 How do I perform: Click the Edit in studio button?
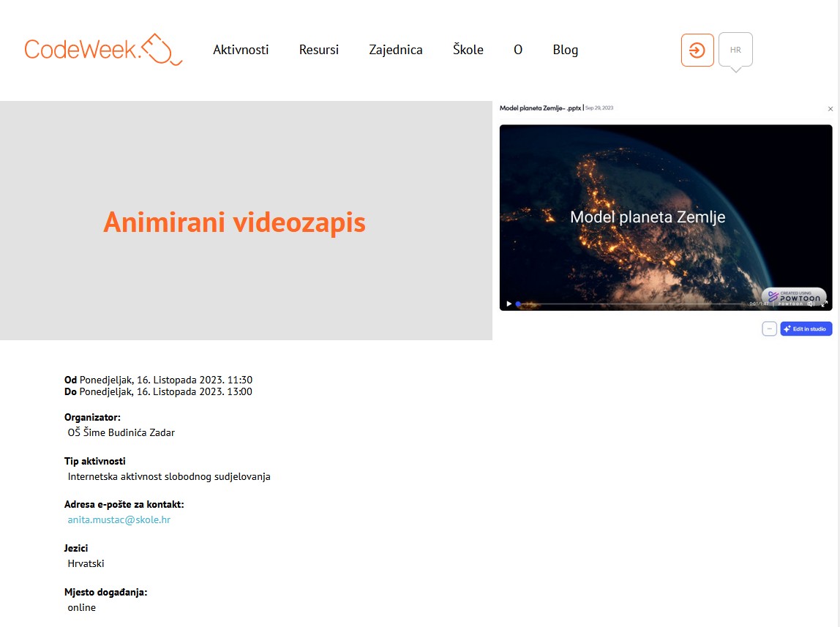point(806,328)
